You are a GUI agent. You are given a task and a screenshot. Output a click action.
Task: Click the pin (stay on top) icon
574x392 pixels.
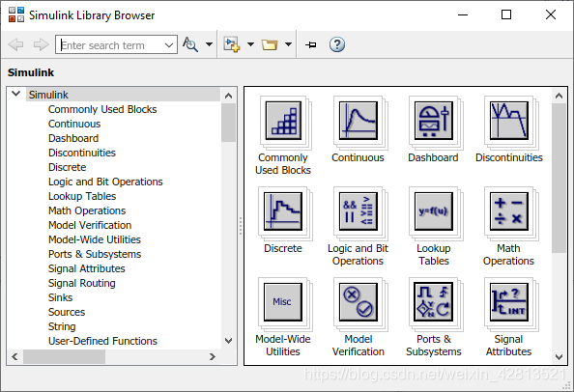(x=311, y=44)
